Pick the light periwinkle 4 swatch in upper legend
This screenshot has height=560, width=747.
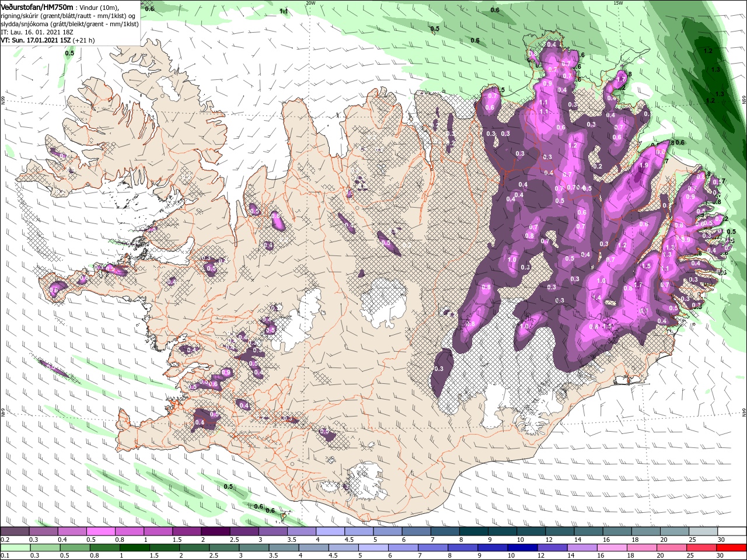tap(330, 531)
